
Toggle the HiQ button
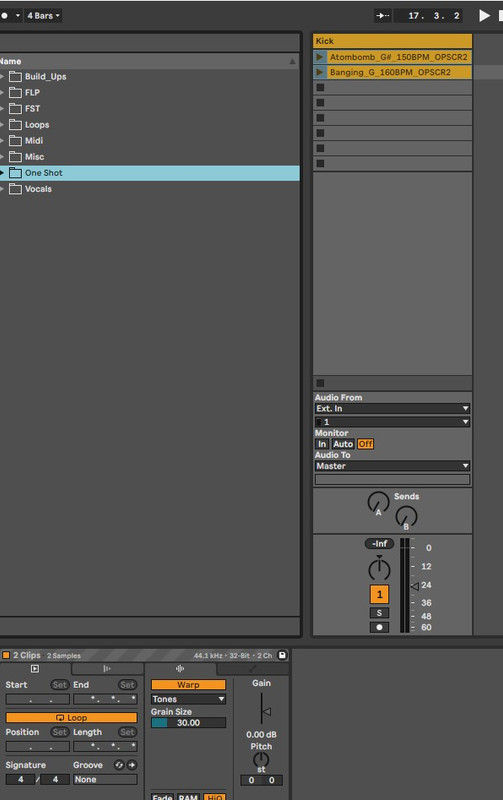(x=214, y=796)
